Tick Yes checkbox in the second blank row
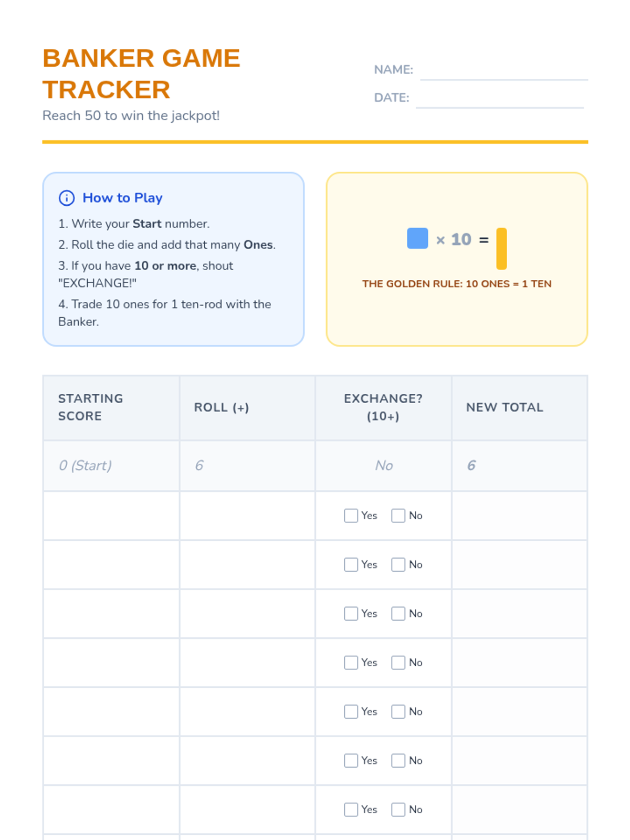This screenshot has width=630, height=840. click(x=351, y=564)
